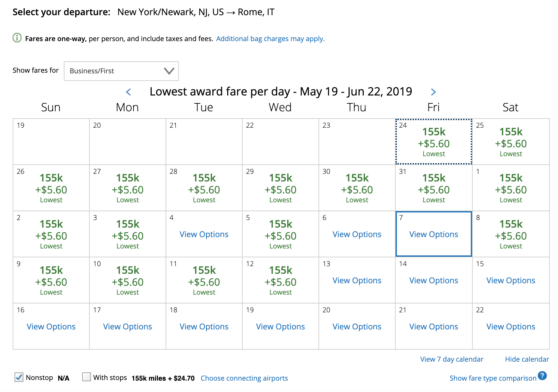View Options for June 4
The width and height of the screenshot is (558, 392).
click(x=204, y=234)
